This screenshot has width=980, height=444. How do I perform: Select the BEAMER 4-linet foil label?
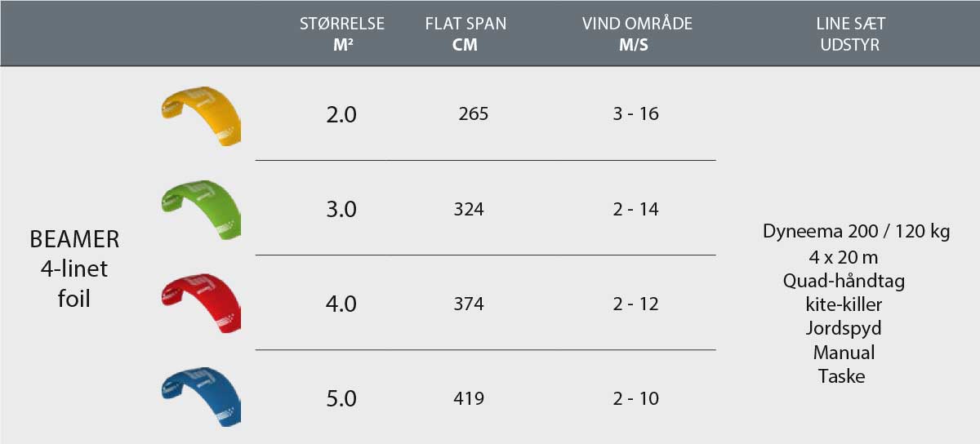(74, 269)
